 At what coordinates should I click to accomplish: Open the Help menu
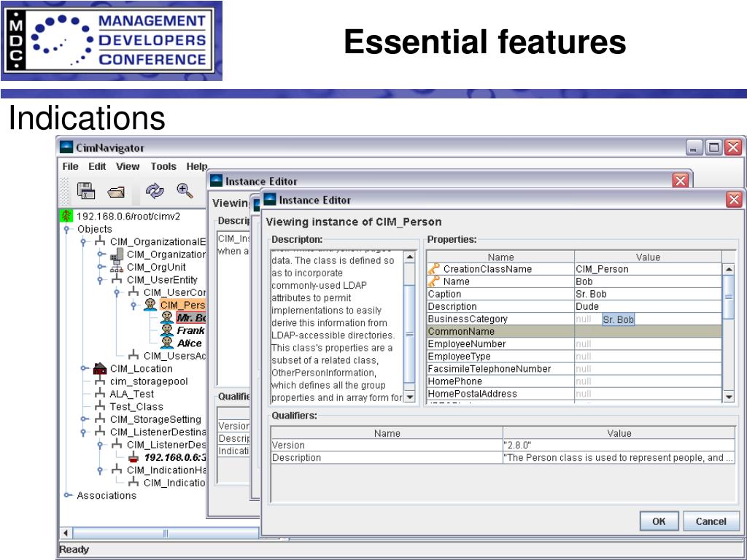coord(197,166)
